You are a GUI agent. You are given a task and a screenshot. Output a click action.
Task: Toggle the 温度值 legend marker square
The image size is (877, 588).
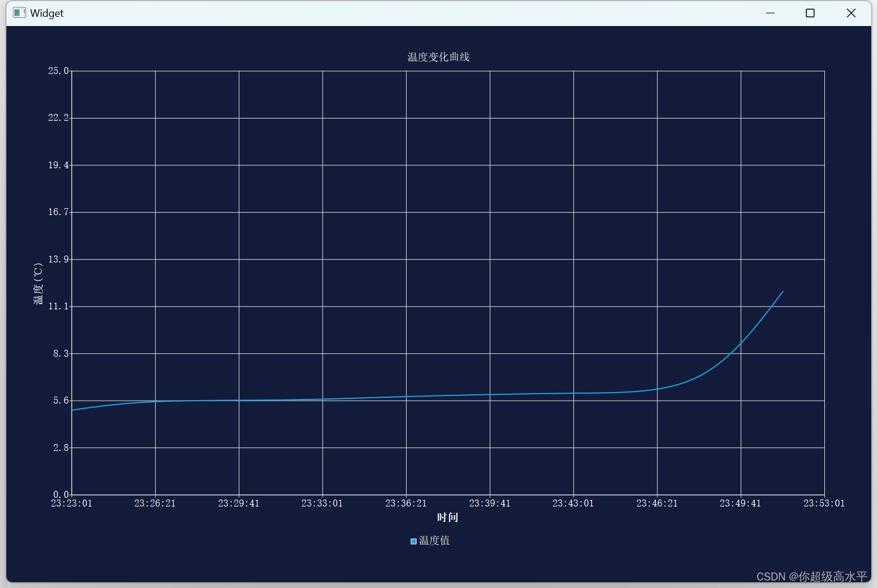click(x=413, y=541)
